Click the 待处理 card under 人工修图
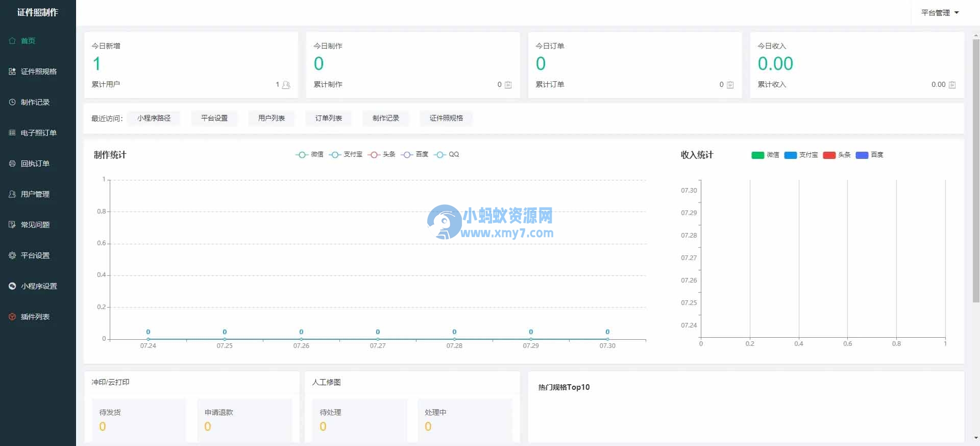 point(359,420)
